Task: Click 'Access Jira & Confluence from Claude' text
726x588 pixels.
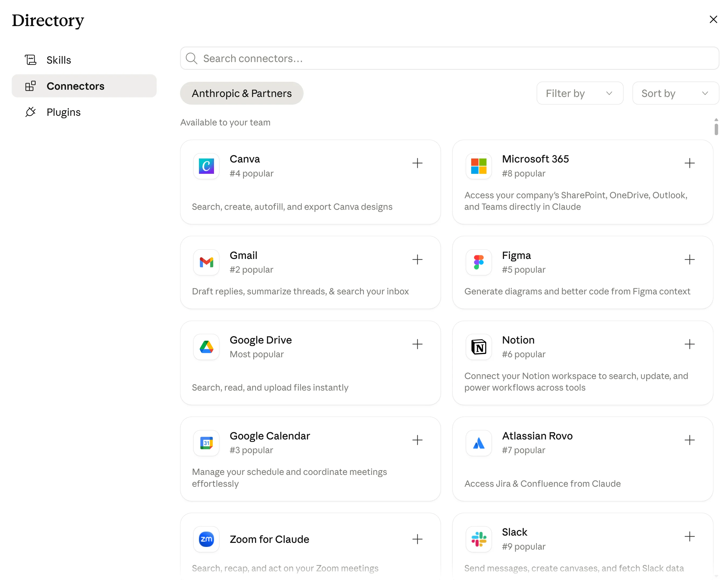Action: coord(542,484)
